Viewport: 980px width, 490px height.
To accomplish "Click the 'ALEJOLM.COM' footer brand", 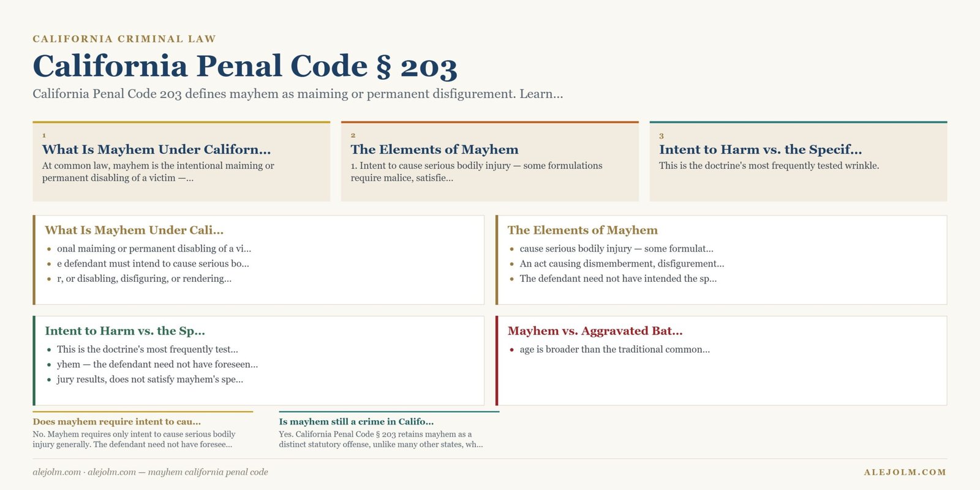I will pos(905,472).
